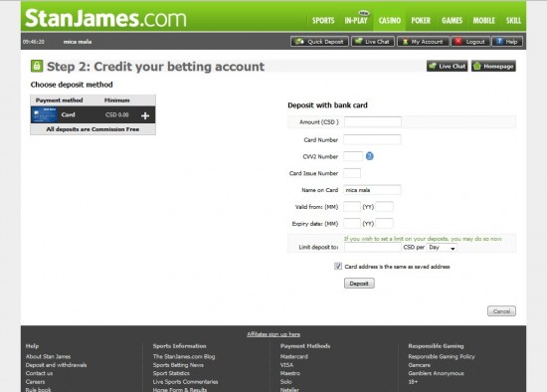Open Careers footer link
This screenshot has width=547, height=392.
point(35,381)
